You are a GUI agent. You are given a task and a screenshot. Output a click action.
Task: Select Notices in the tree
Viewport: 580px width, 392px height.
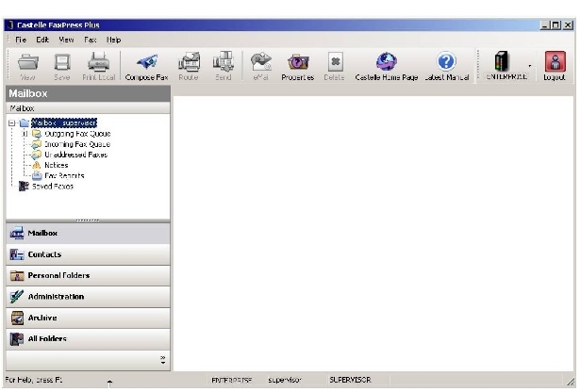pyautogui.click(x=57, y=165)
